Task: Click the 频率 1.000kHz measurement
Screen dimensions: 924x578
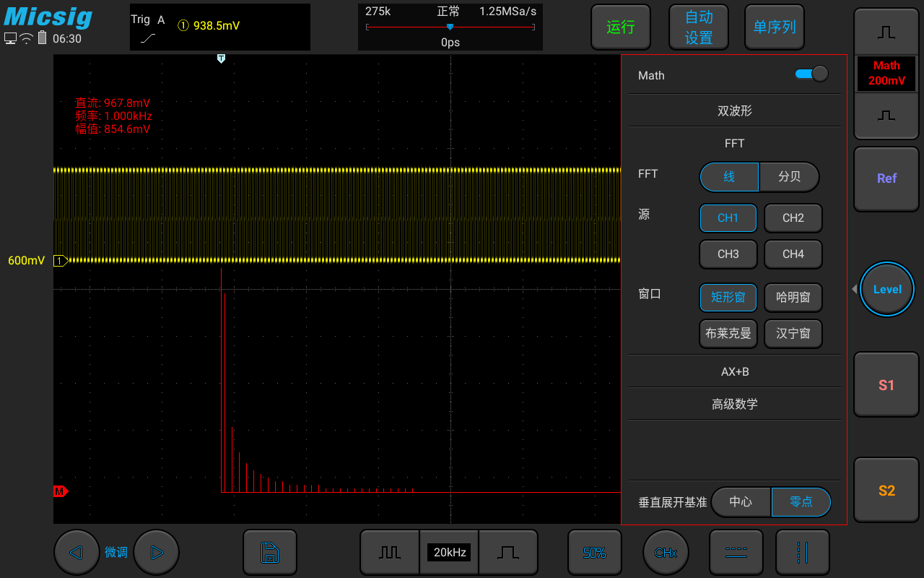Action: click(x=113, y=116)
